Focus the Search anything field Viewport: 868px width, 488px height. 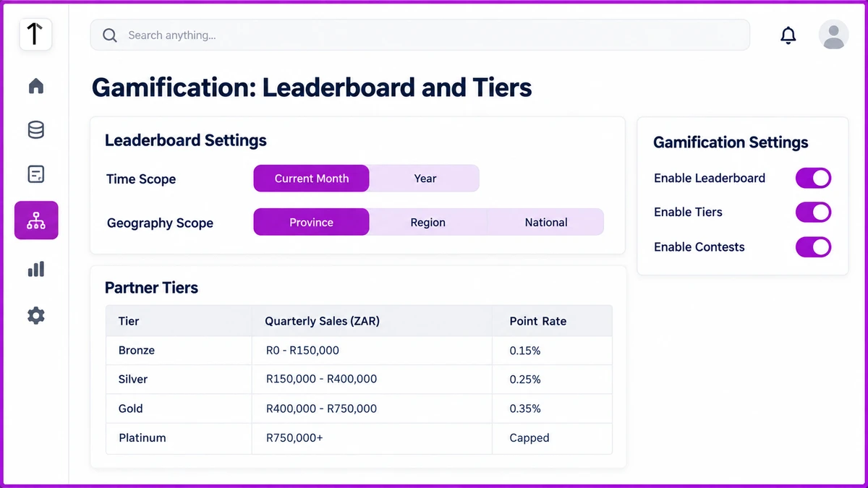[x=420, y=35]
